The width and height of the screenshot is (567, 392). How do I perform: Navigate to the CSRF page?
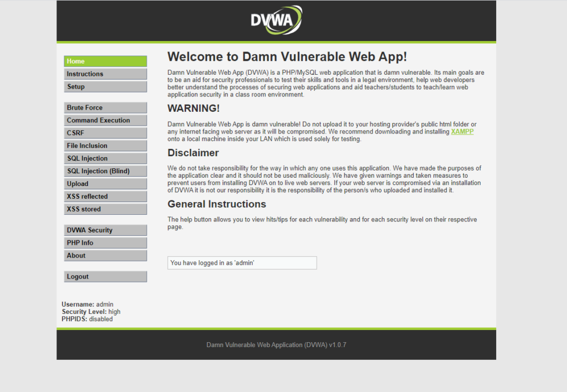105,133
